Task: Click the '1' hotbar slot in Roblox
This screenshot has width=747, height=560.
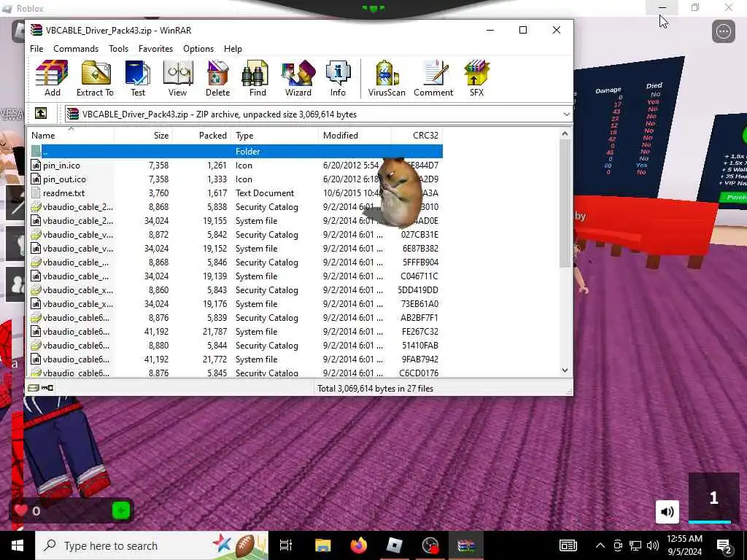Action: click(713, 498)
